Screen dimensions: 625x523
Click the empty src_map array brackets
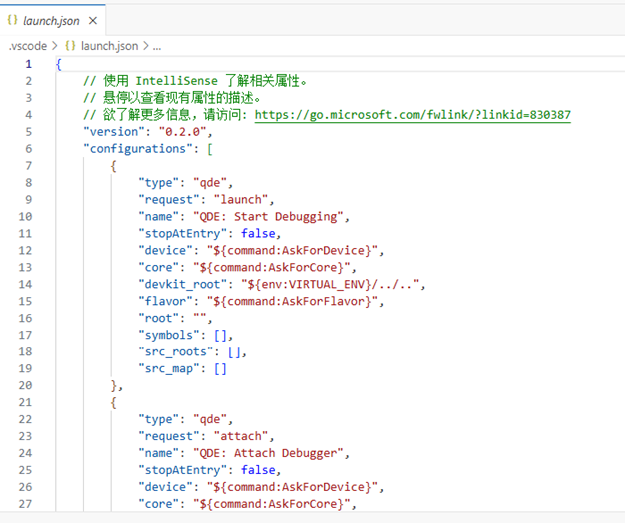pyautogui.click(x=220, y=368)
